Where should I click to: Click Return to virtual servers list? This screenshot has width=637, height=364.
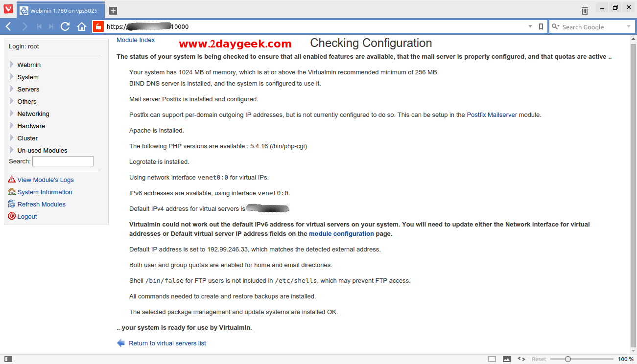point(167,343)
